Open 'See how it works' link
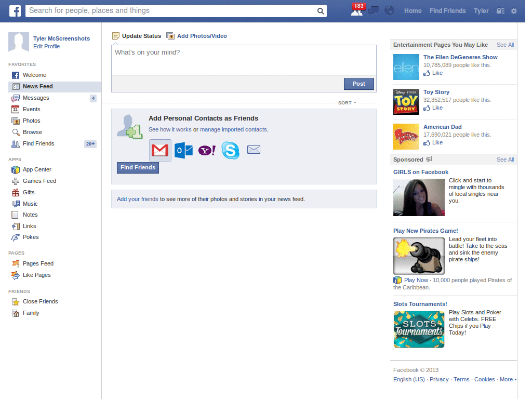The image size is (532, 399). point(170,129)
